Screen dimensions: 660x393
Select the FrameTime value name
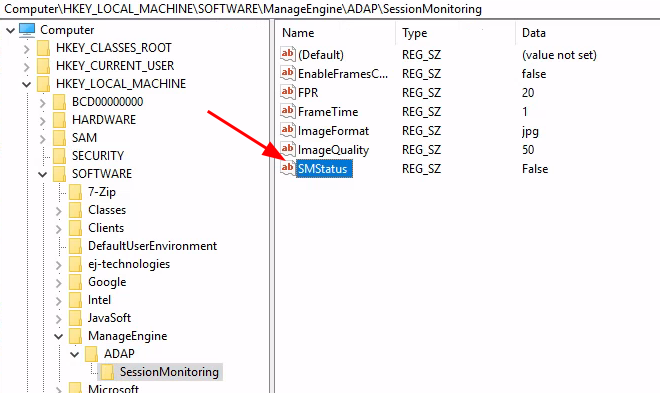[328, 112]
